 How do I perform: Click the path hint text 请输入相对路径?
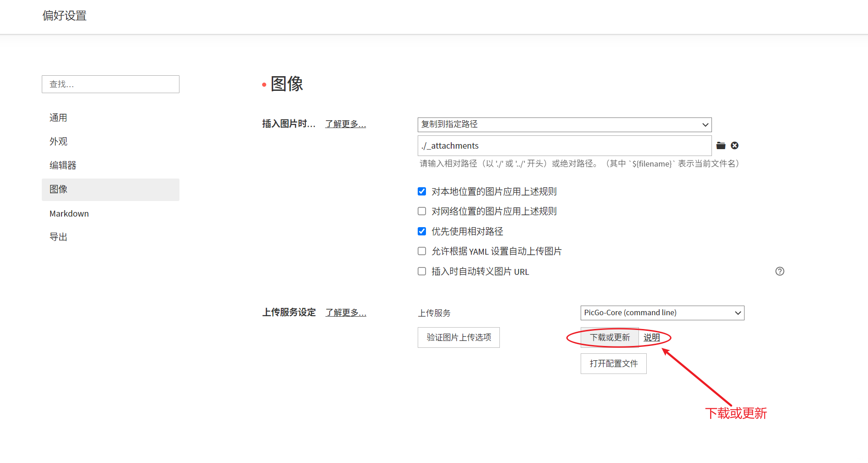[x=579, y=164]
